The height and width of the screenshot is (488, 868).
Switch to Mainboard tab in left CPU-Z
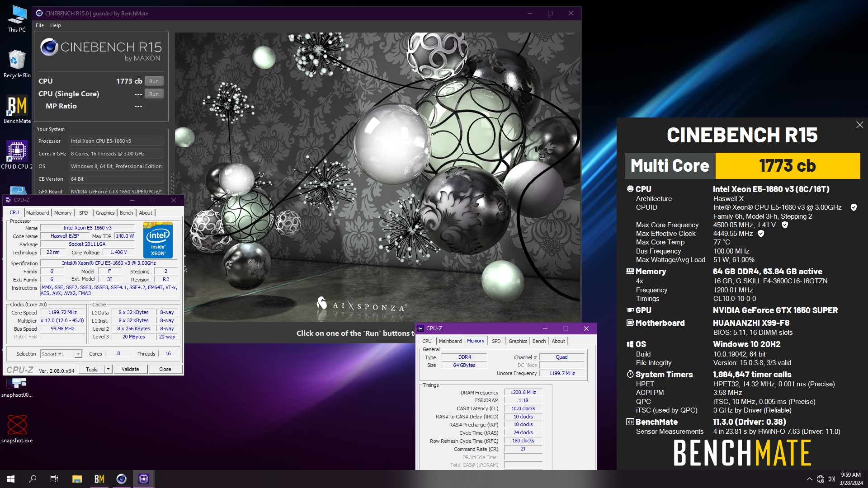(38, 213)
